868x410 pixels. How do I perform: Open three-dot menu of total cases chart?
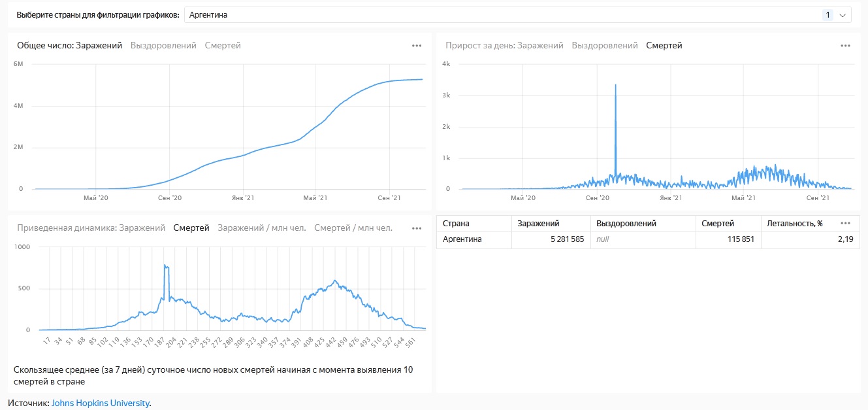(x=417, y=46)
